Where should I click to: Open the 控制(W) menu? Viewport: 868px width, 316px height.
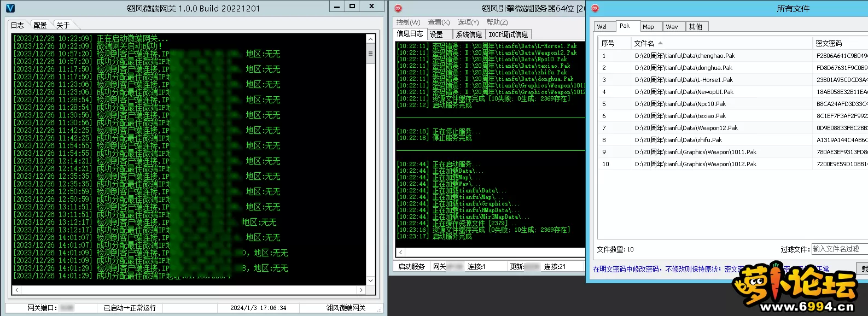[x=408, y=22]
